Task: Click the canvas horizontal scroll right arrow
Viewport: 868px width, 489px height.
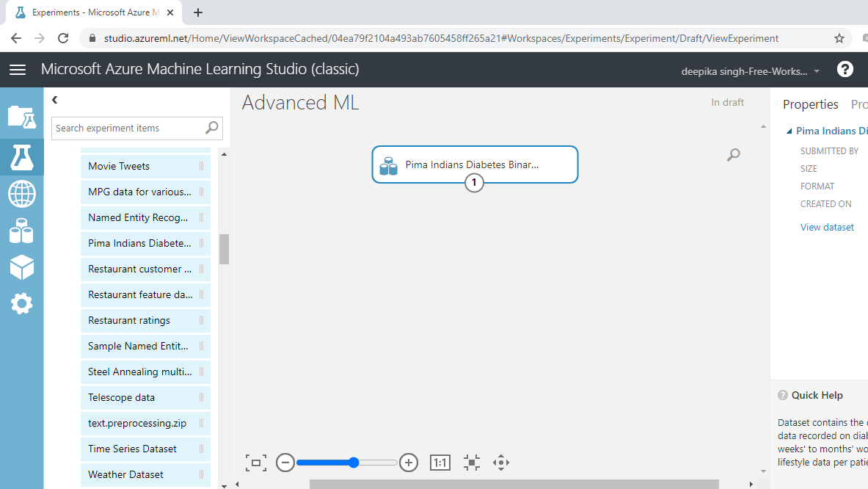Action: point(751,484)
